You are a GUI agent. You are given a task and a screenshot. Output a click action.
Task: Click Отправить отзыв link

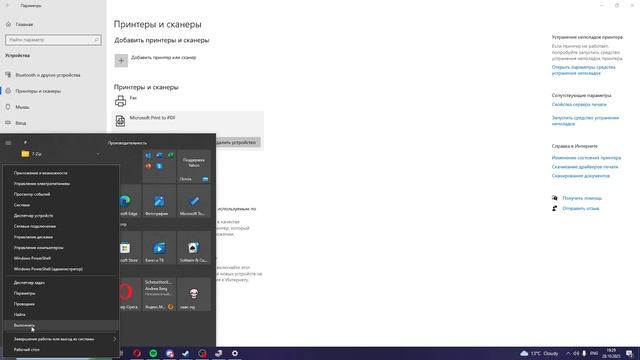pos(580,209)
